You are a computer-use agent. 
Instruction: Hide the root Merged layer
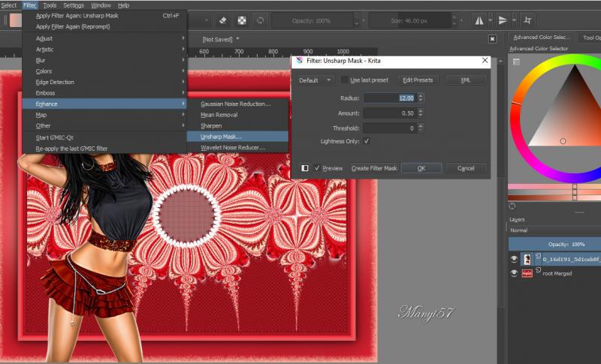[515, 273]
